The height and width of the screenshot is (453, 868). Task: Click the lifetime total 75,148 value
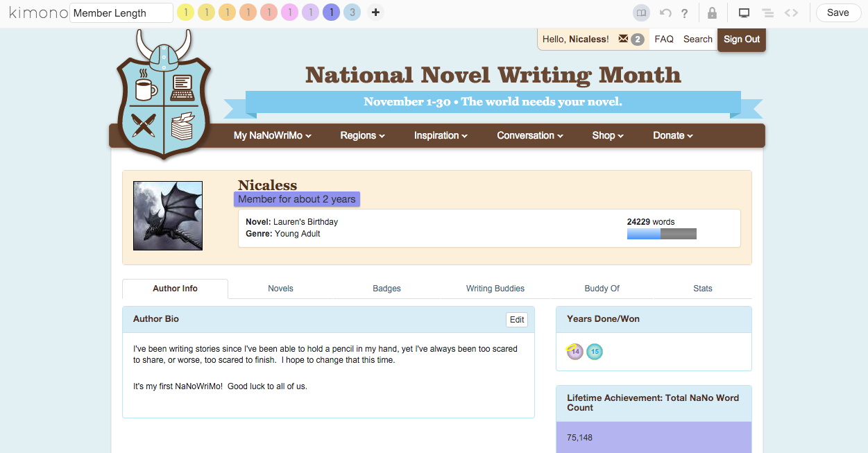coord(580,438)
